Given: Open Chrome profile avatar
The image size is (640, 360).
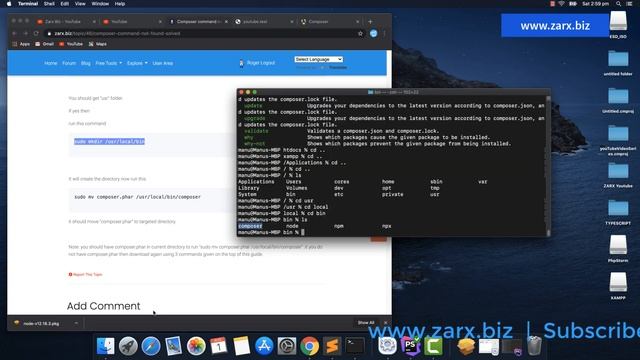Looking at the screenshot, I should 373,33.
